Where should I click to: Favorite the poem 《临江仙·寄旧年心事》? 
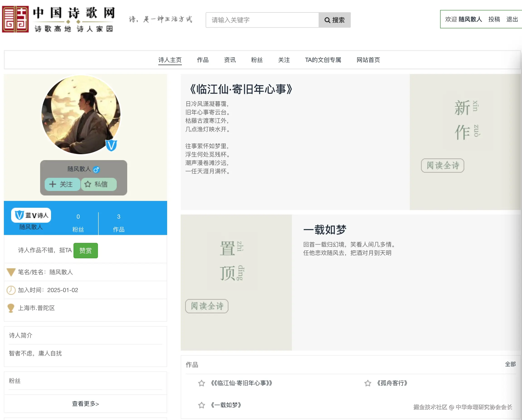(x=201, y=383)
